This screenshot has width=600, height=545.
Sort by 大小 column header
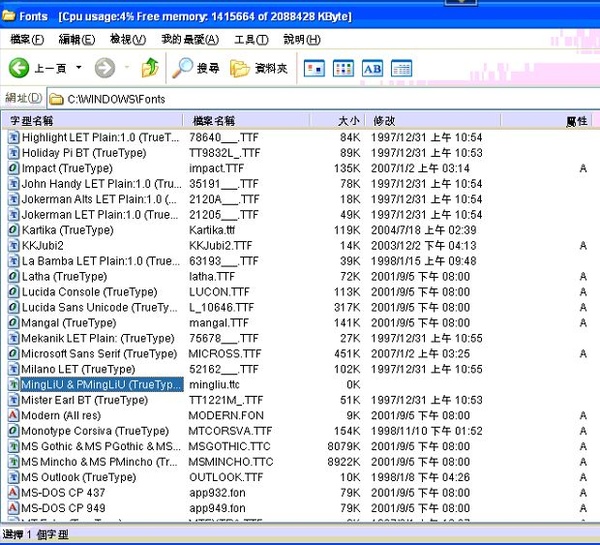(x=337, y=121)
